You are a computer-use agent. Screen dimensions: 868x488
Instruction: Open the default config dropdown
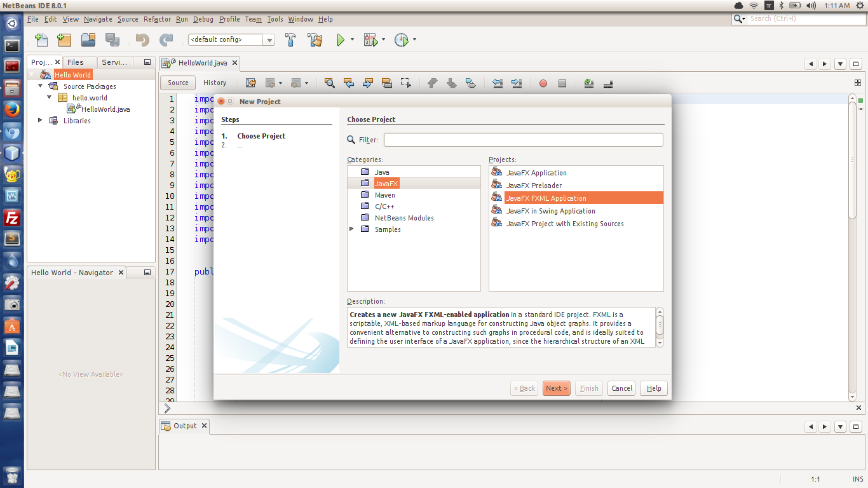[269, 40]
